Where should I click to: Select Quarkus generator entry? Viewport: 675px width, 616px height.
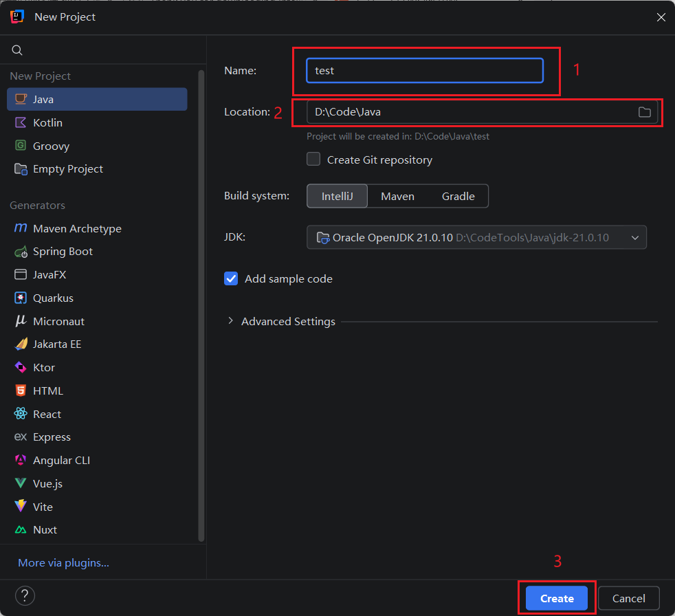(x=98, y=298)
